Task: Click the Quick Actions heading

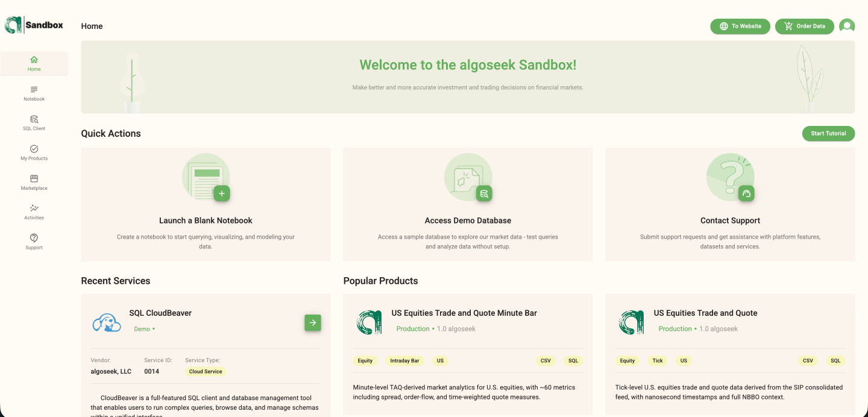Action: (111, 134)
